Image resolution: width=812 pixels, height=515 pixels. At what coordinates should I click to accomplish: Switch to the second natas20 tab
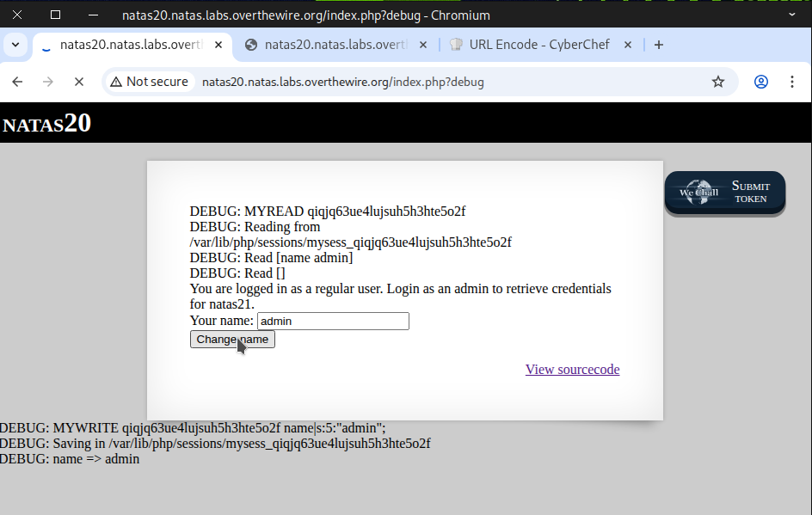coord(335,45)
